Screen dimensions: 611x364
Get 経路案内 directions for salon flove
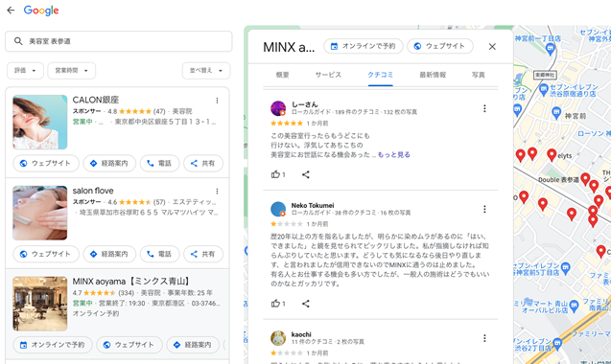[109, 254]
